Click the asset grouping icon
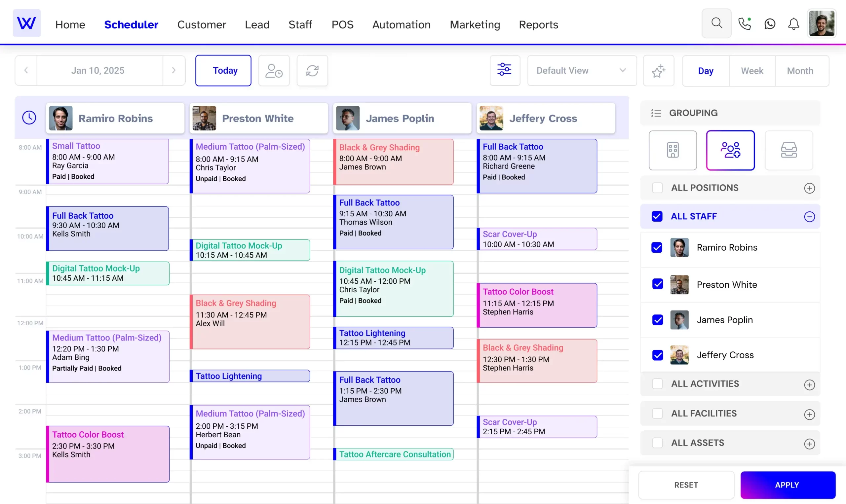846x504 pixels. [788, 150]
